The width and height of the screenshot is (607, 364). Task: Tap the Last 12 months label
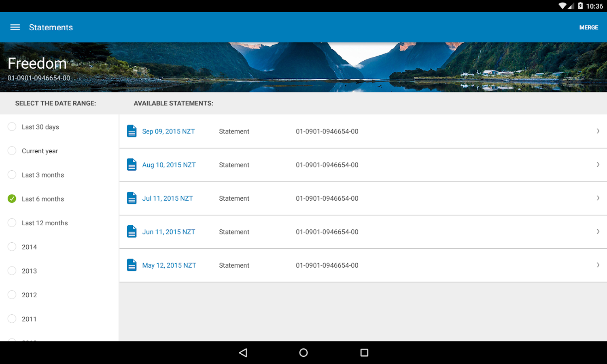[45, 223]
